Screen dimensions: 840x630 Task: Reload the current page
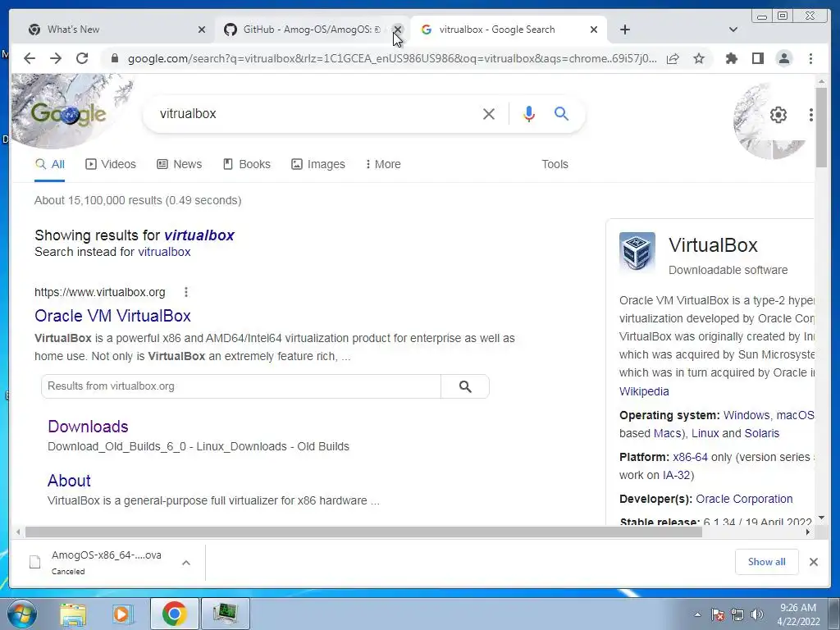(82, 58)
